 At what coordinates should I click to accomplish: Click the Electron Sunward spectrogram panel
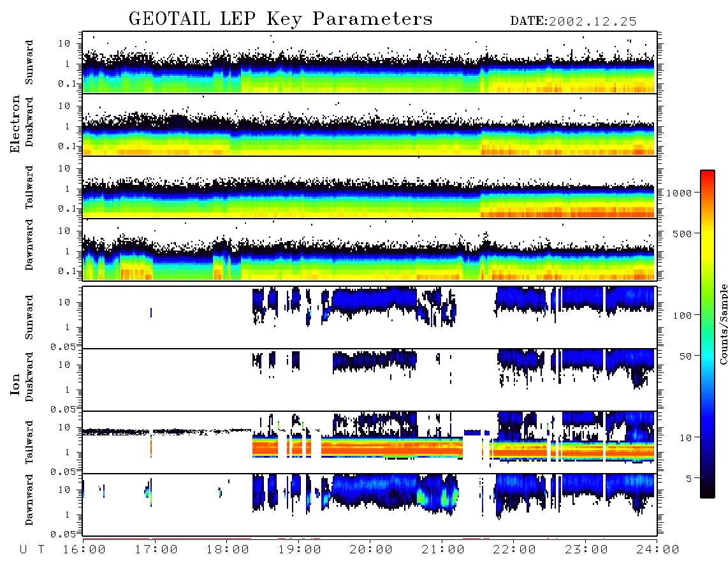tap(370, 62)
